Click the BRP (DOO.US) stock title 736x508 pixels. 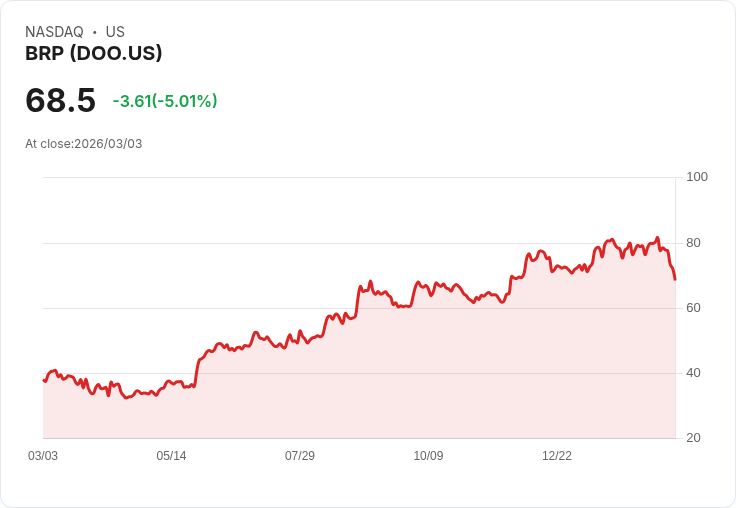[x=93, y=54]
